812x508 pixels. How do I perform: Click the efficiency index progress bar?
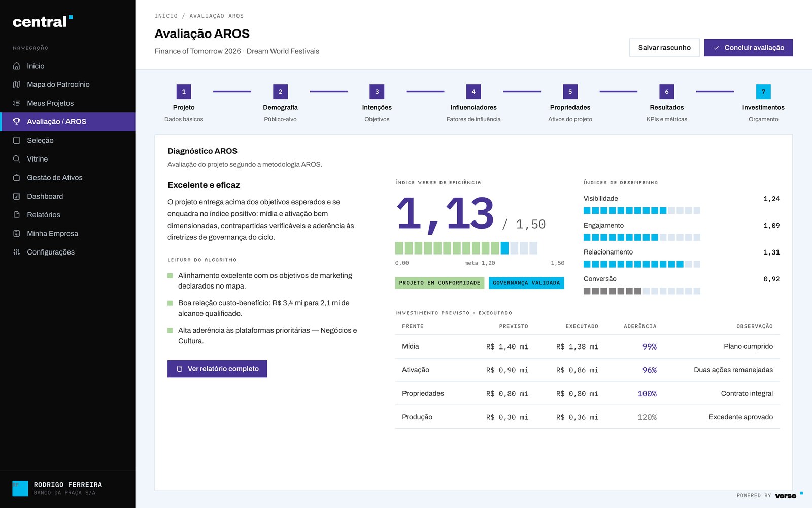pyautogui.click(x=466, y=248)
